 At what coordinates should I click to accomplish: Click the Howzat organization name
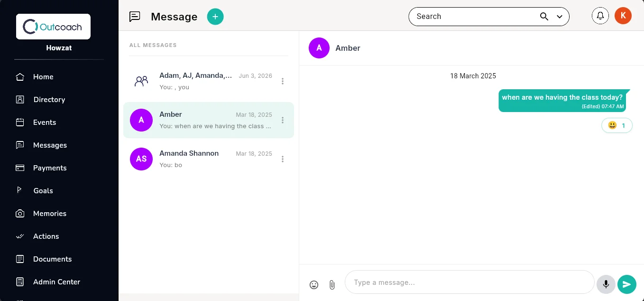pos(59,48)
